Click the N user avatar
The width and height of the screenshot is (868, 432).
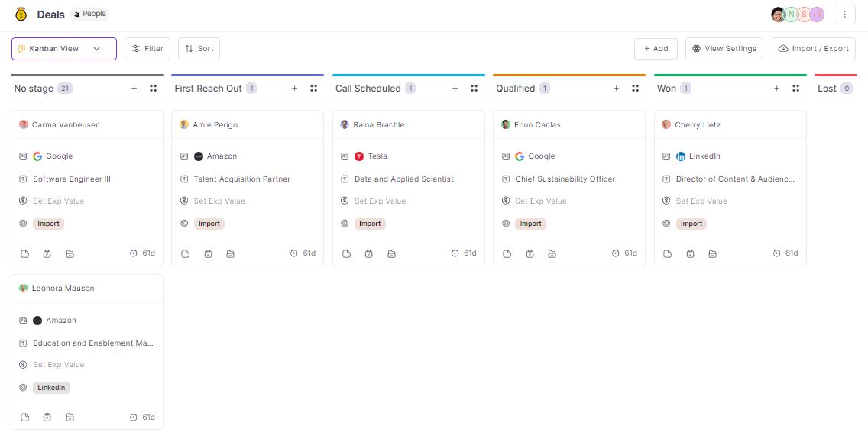coord(792,15)
